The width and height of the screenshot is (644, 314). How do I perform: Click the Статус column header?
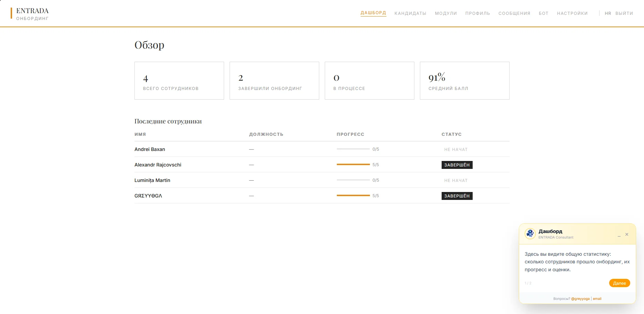[x=452, y=134]
